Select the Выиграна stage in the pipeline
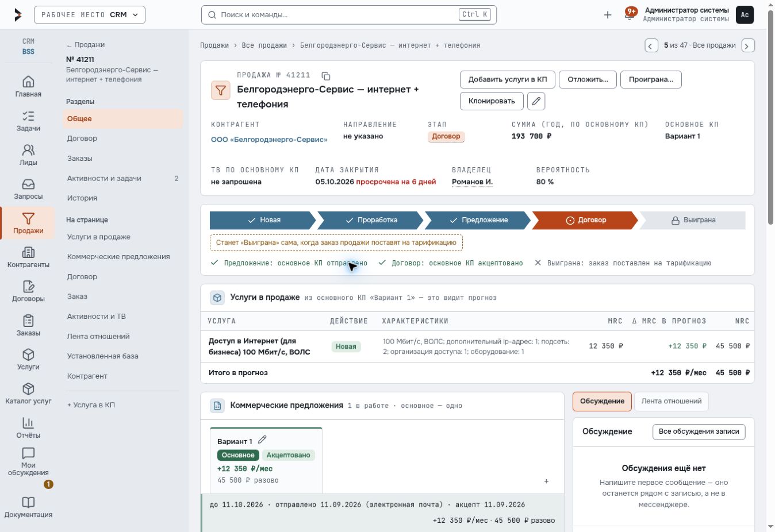Screen dimensions: 775x532 pyautogui.click(x=693, y=220)
